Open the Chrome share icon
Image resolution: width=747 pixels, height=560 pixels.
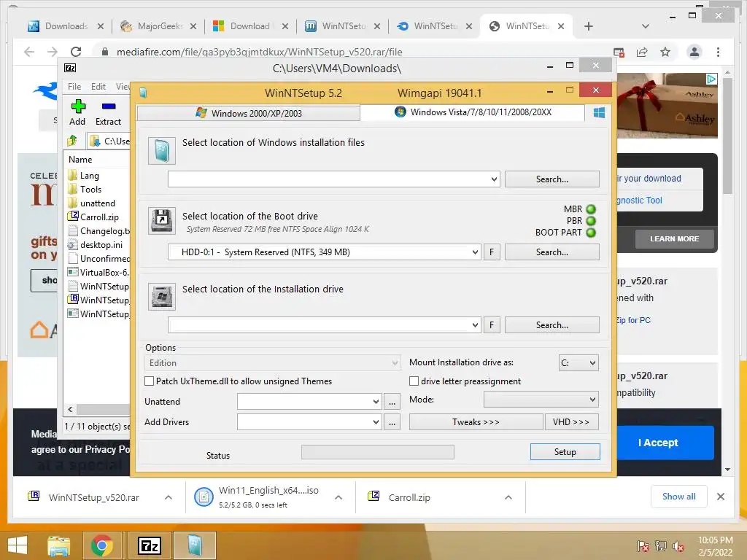pos(642,52)
